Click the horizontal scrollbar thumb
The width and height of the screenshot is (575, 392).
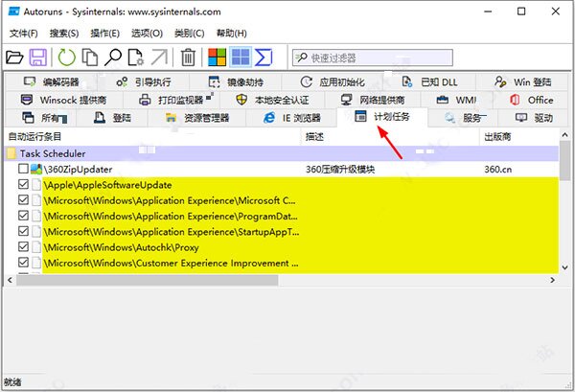(x=147, y=280)
